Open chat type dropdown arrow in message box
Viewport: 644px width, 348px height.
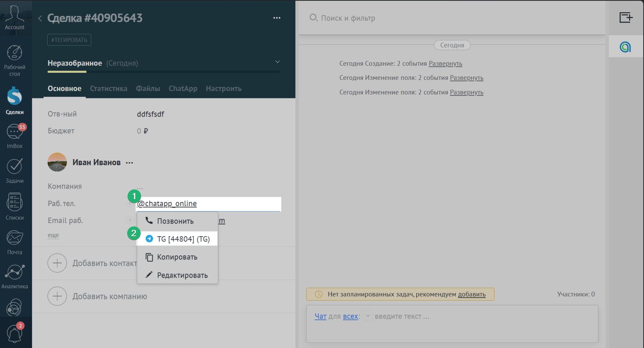(368, 316)
